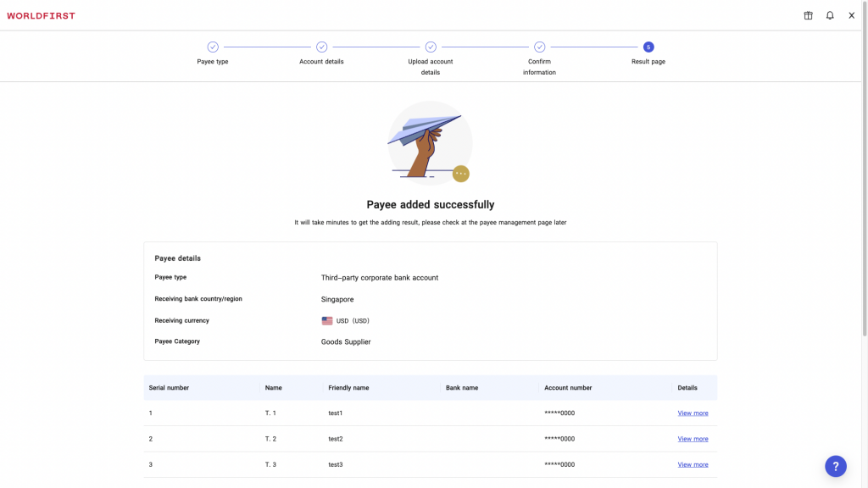Open the help question mark button
Image resolution: width=868 pixels, height=488 pixels.
point(835,466)
